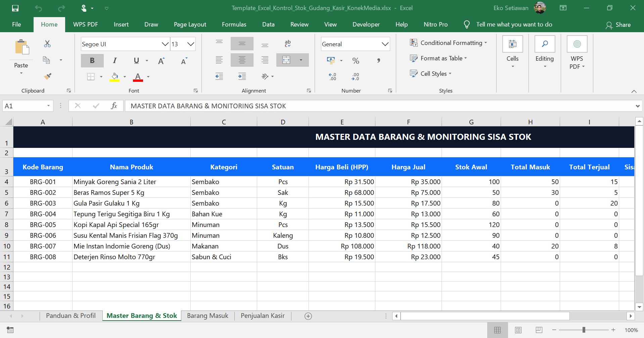Apply Comma Style number format
The height and width of the screenshot is (338, 644).
378,60
